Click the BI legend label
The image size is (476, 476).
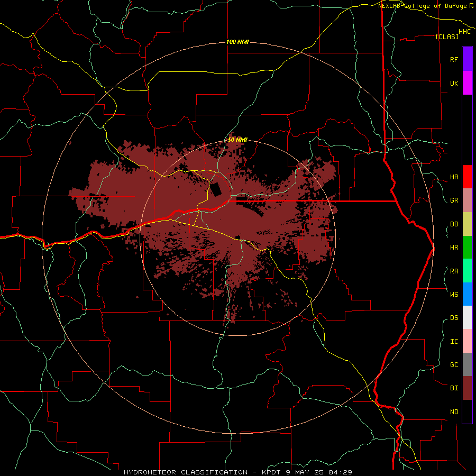[454, 388]
